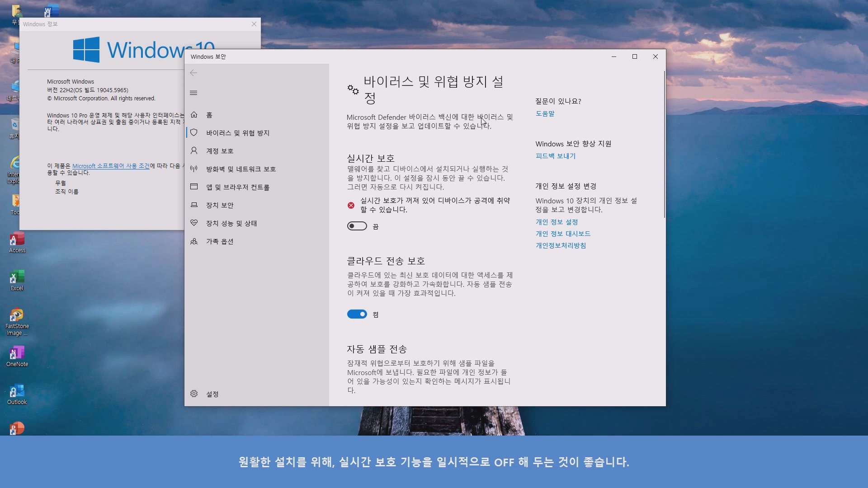Click the 개인 정보 설정 변경 heading
Viewport: 868px width, 488px height.
click(x=566, y=186)
